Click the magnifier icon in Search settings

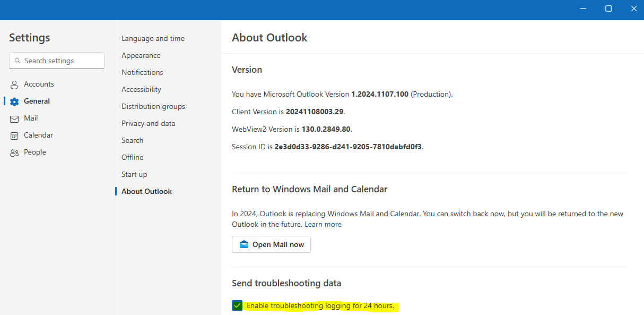point(18,61)
